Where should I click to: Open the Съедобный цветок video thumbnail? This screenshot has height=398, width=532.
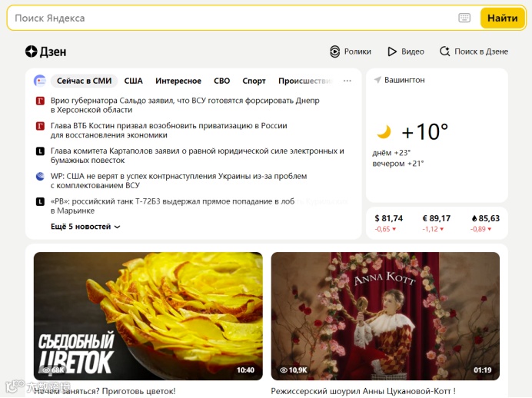point(148,316)
